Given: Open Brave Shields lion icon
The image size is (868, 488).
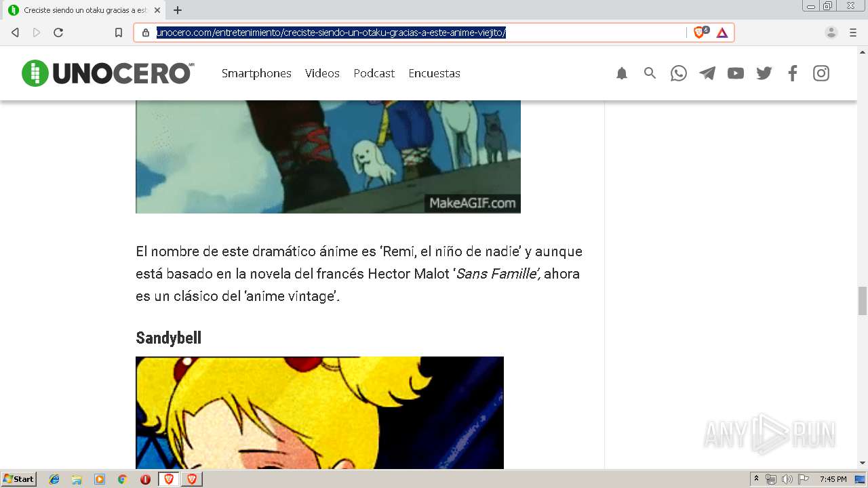Looking at the screenshot, I should pyautogui.click(x=699, y=33).
